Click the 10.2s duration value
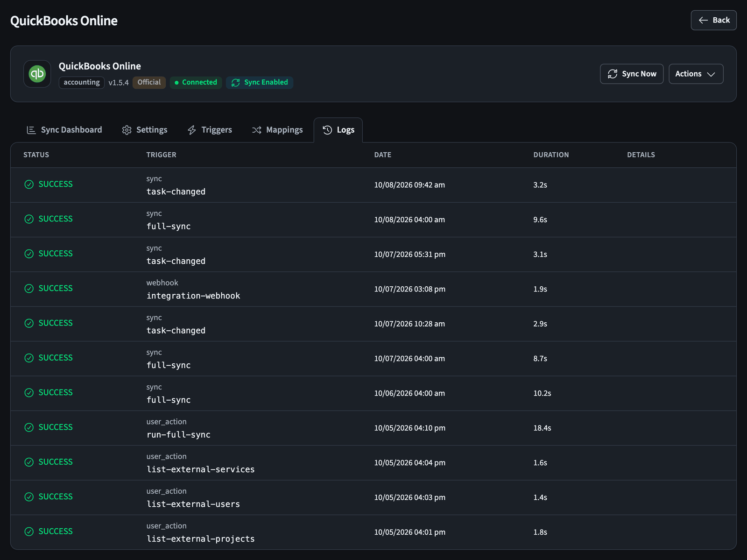 coord(542,393)
